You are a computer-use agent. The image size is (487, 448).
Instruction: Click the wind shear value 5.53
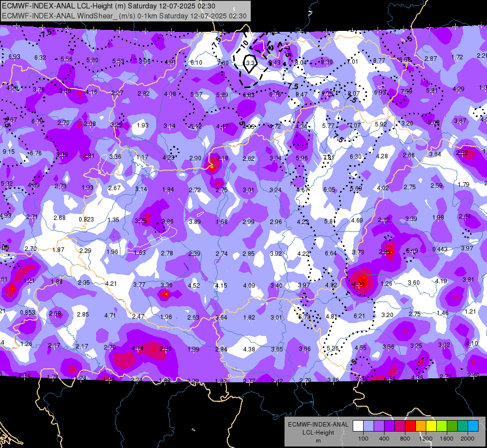coord(118,61)
